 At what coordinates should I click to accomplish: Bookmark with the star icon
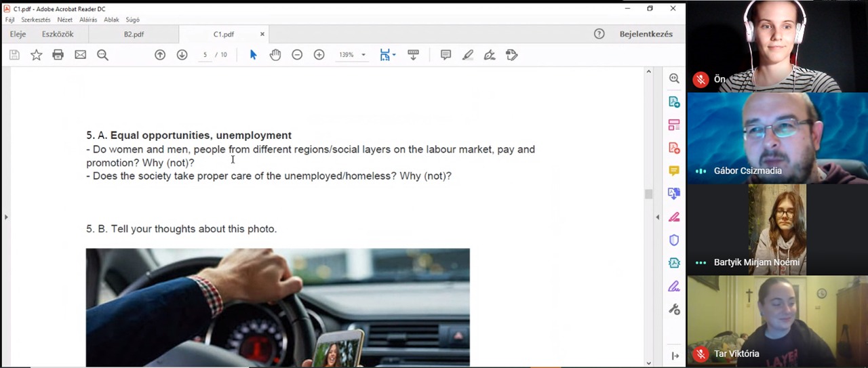coord(37,55)
